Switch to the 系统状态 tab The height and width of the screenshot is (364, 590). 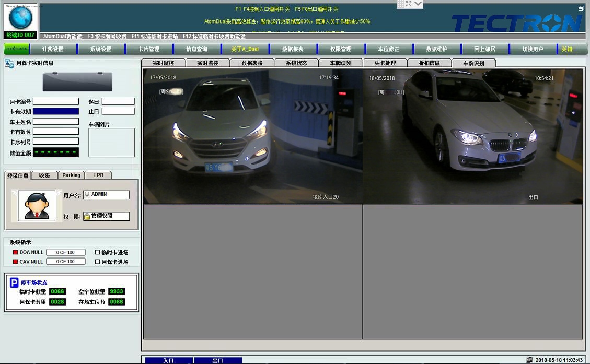[x=296, y=63]
